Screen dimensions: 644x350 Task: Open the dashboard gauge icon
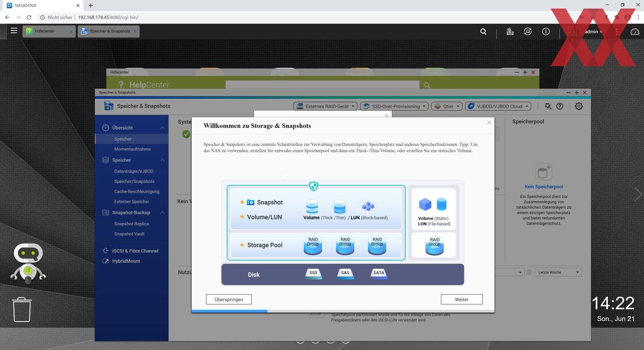[635, 31]
